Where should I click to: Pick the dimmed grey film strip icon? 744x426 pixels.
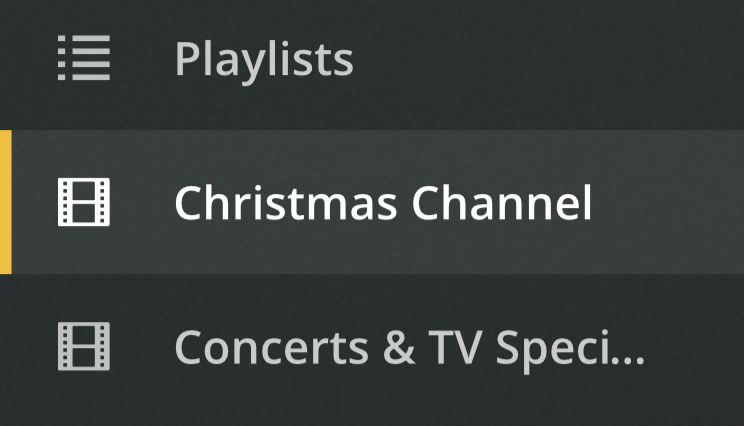84,347
